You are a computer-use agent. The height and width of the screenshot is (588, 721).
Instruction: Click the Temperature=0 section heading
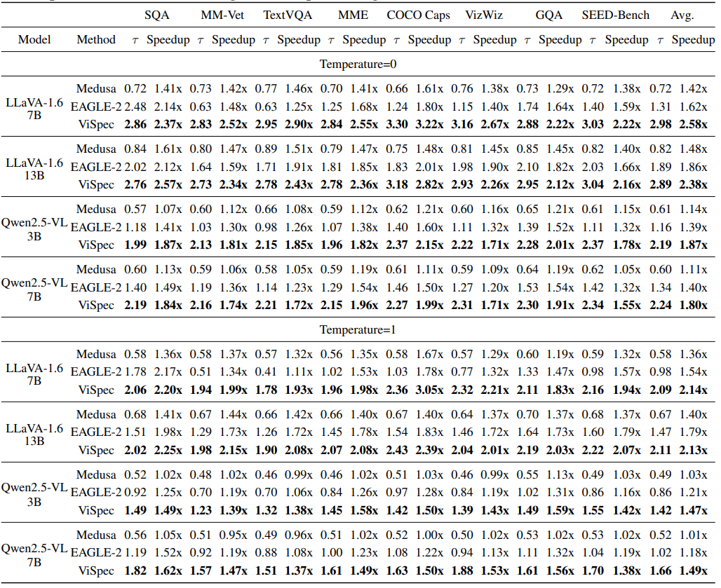(360, 64)
